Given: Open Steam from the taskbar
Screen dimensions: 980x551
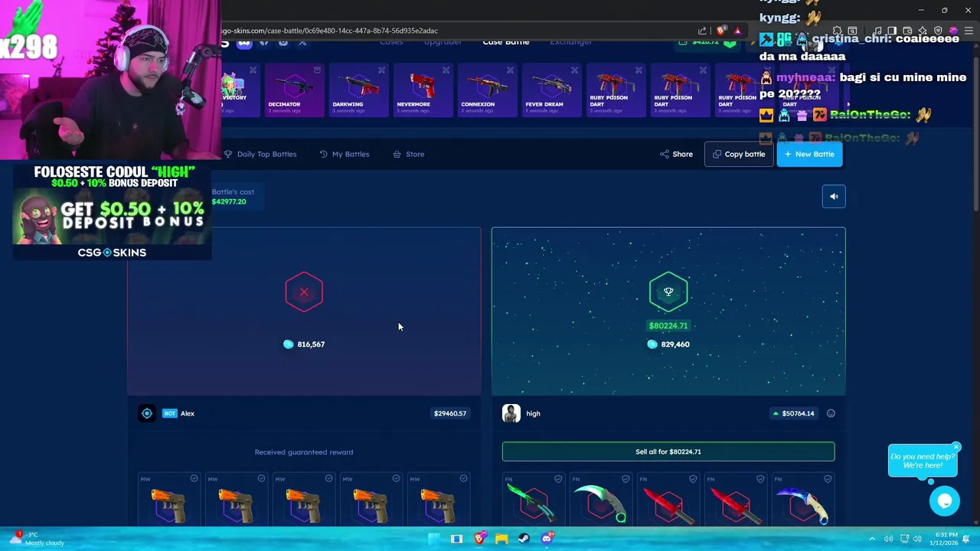Looking at the screenshot, I should click(524, 539).
